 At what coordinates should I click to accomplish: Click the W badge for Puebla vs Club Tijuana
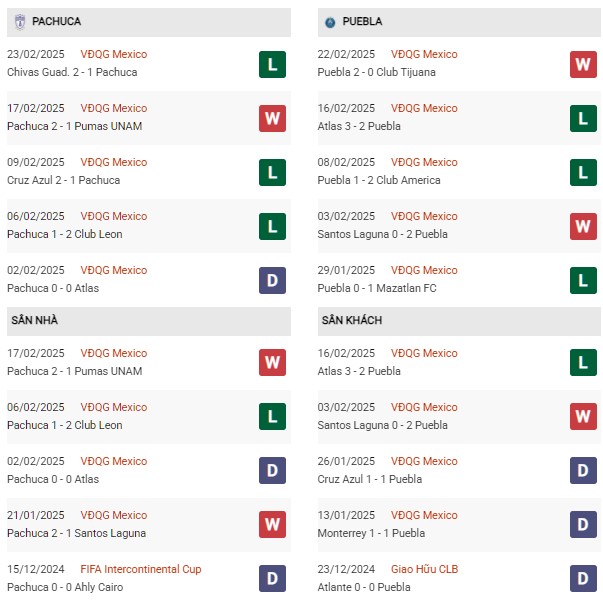[583, 64]
